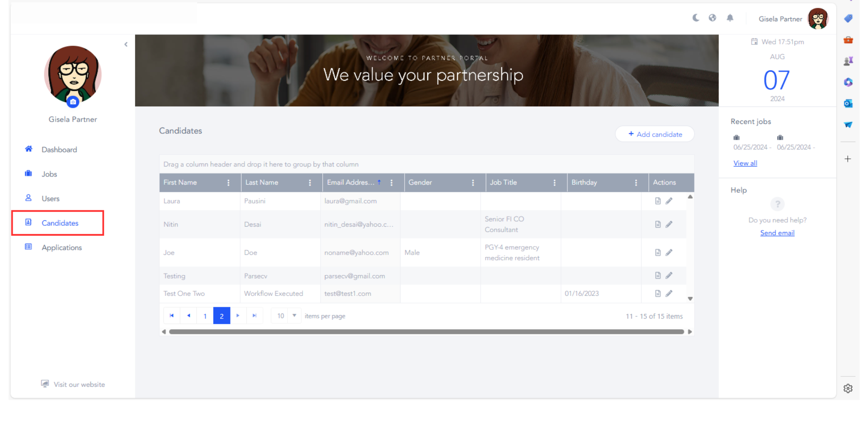Open browser sidebar games chess icon
This screenshot has width=868, height=442.
tap(848, 61)
